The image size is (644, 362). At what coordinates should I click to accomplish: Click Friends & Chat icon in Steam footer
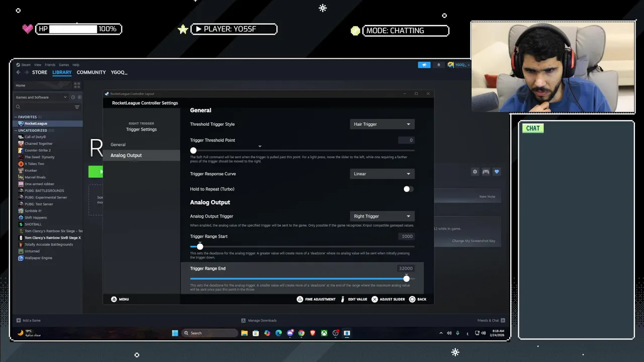coord(503,320)
